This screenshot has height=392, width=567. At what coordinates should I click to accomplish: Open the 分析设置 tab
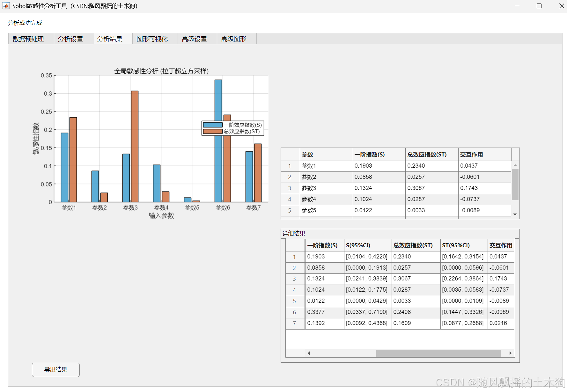pos(74,39)
